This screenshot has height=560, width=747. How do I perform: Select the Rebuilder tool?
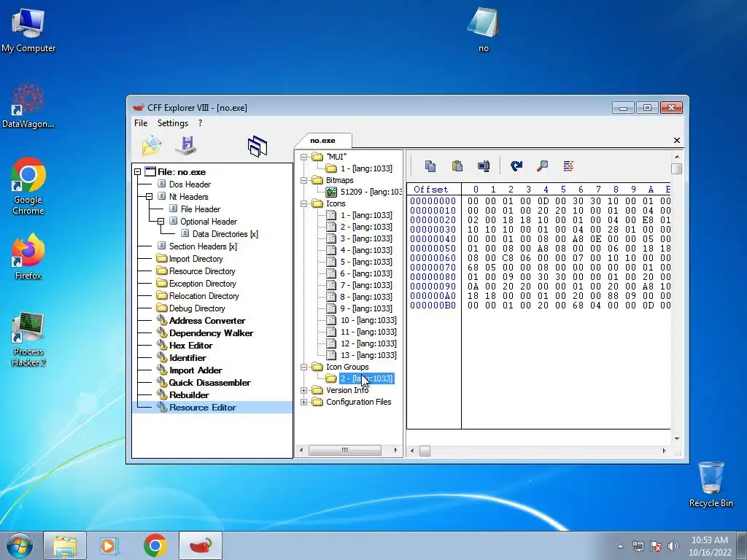(189, 394)
